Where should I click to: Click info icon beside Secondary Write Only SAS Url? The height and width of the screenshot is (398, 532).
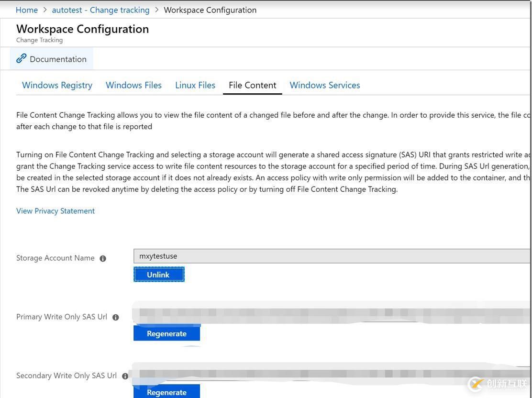pyautogui.click(x=125, y=376)
